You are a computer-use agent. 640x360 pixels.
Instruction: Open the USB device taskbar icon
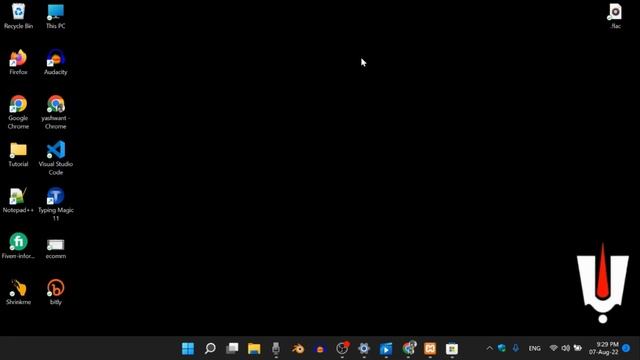[x=276, y=348]
